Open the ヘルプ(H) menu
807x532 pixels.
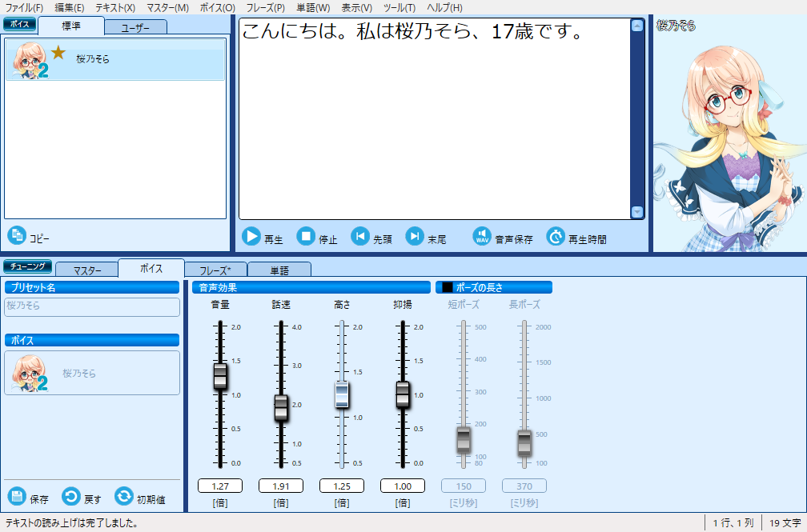click(x=444, y=8)
